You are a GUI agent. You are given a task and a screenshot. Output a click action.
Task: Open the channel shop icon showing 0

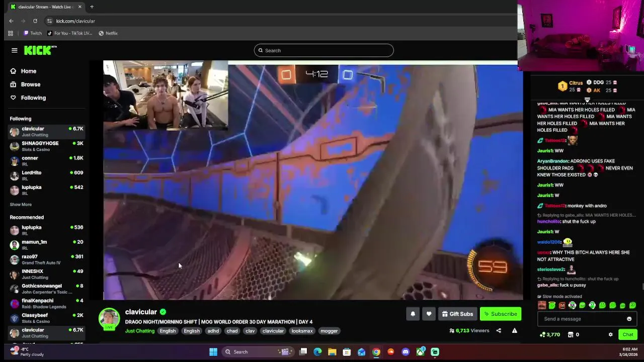573,334
